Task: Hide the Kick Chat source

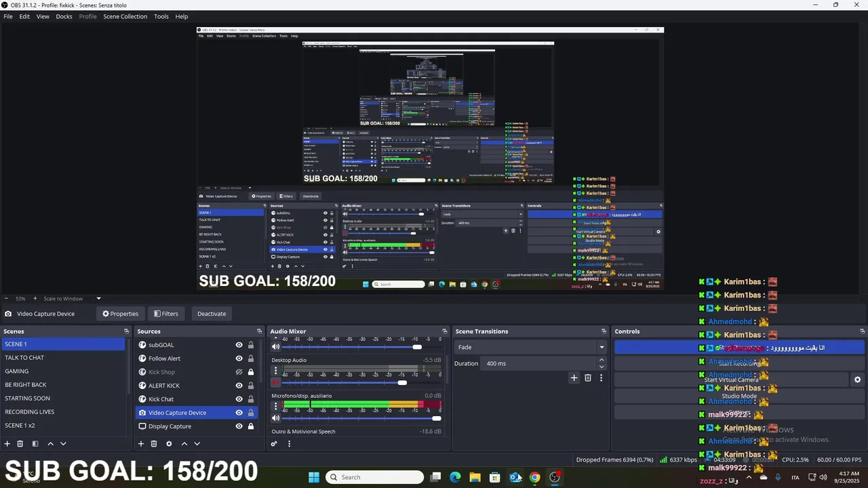Action: tap(239, 399)
